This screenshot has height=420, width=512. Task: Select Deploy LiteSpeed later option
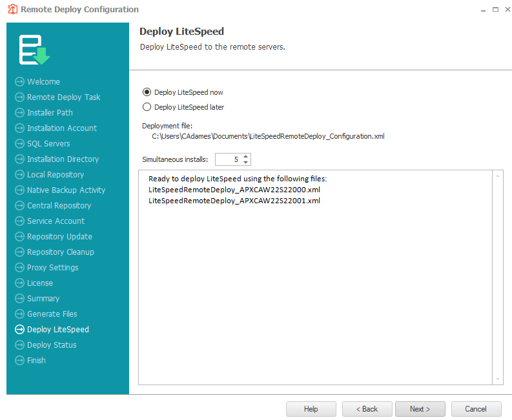pyautogui.click(x=147, y=107)
